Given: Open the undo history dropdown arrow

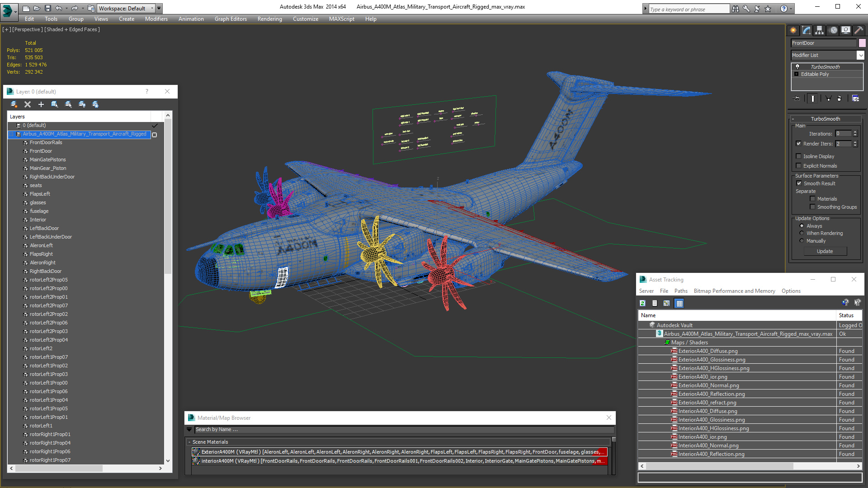Looking at the screenshot, I should point(66,8).
